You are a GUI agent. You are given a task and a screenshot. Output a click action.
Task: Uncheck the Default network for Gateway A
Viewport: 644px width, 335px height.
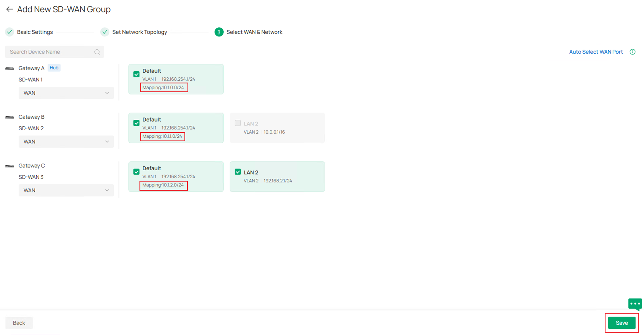(136, 74)
